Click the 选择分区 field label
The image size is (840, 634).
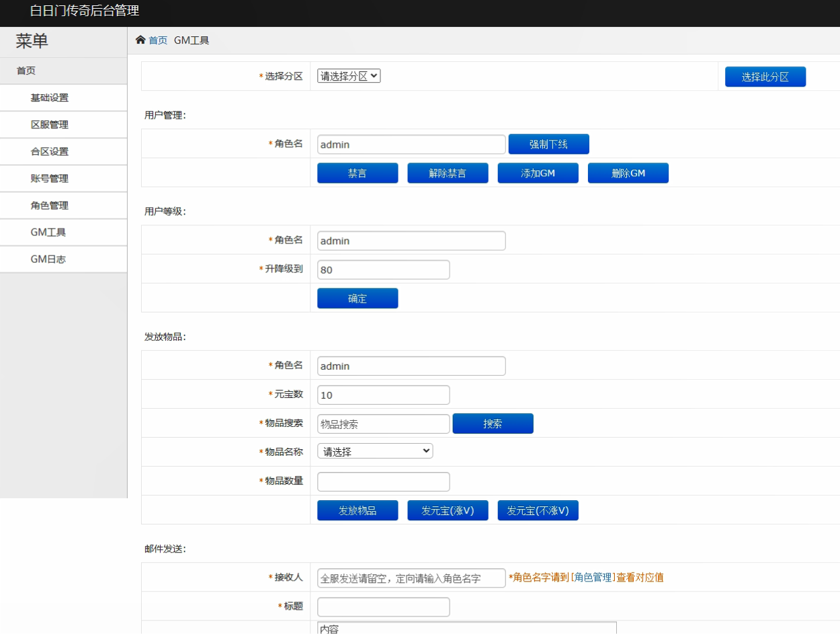click(x=284, y=77)
